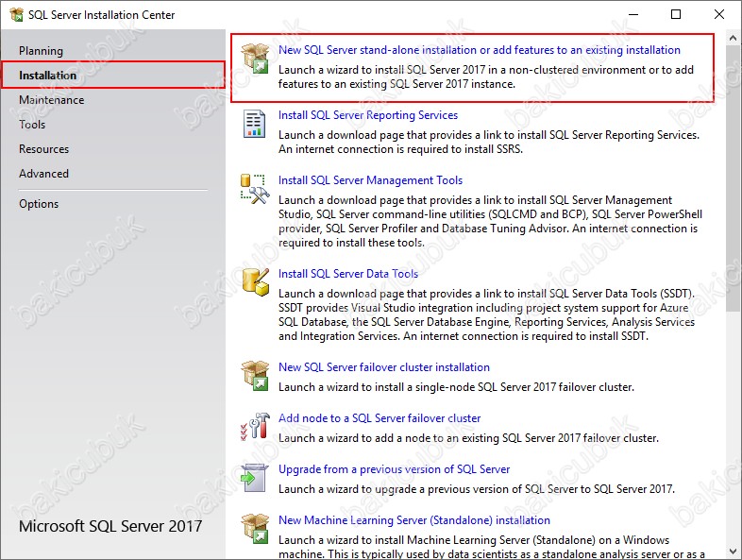
Task: Open Install SQL Server Reporting Services link
Action: pyautogui.click(x=367, y=115)
